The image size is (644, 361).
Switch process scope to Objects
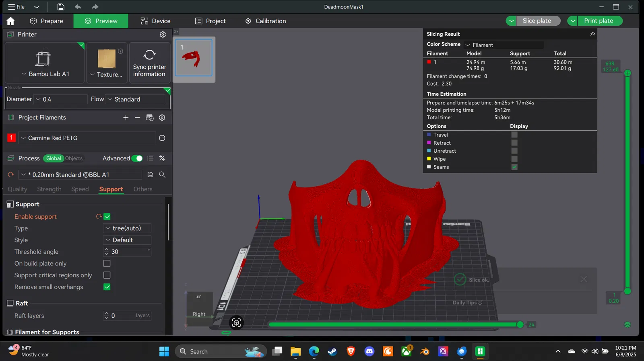tap(74, 158)
